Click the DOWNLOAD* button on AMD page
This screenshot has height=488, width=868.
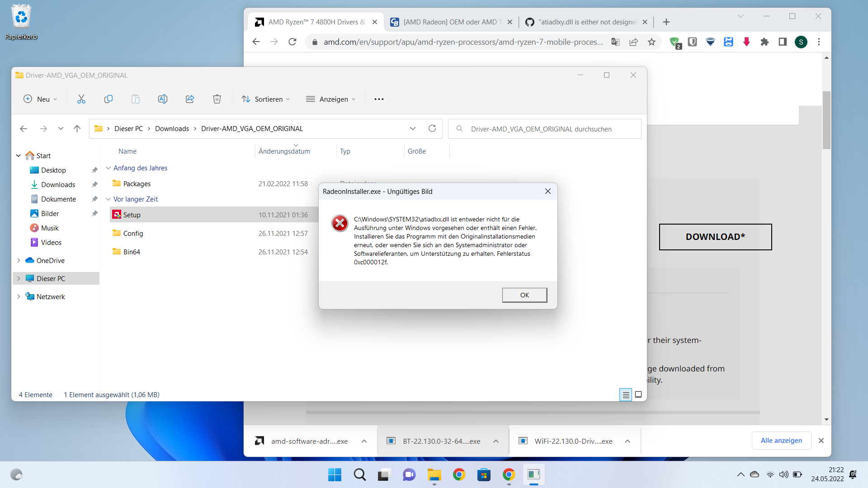point(715,237)
